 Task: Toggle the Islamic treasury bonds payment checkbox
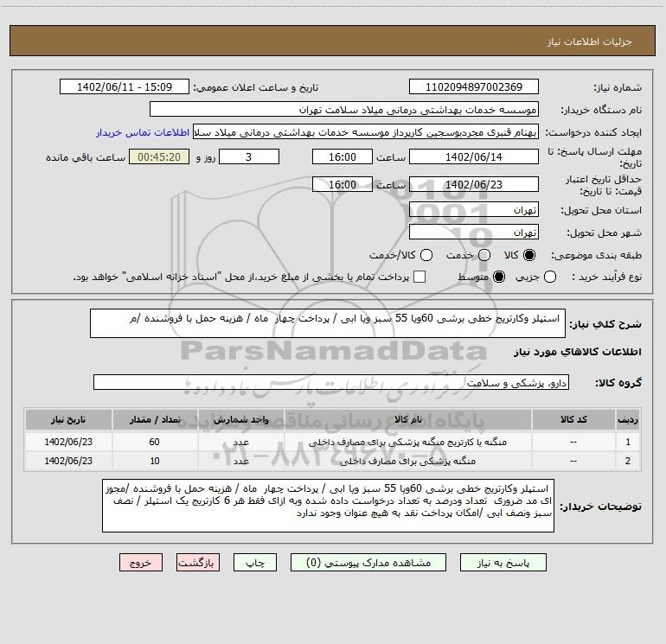point(419,277)
